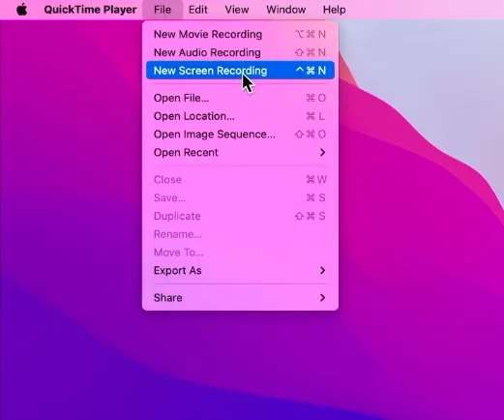The image size is (504, 420).
Task: Expand the Open Recent submenu
Action: [240, 152]
